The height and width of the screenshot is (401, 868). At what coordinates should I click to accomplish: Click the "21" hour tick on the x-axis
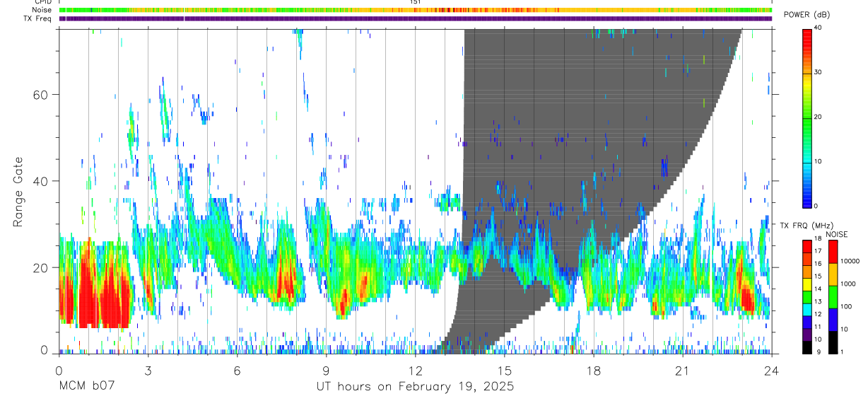point(683,371)
